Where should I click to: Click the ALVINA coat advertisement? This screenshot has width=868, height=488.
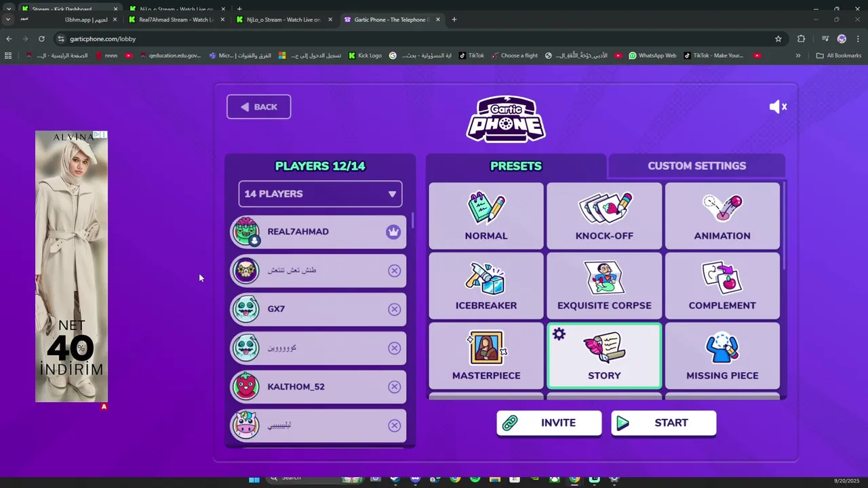(71, 266)
